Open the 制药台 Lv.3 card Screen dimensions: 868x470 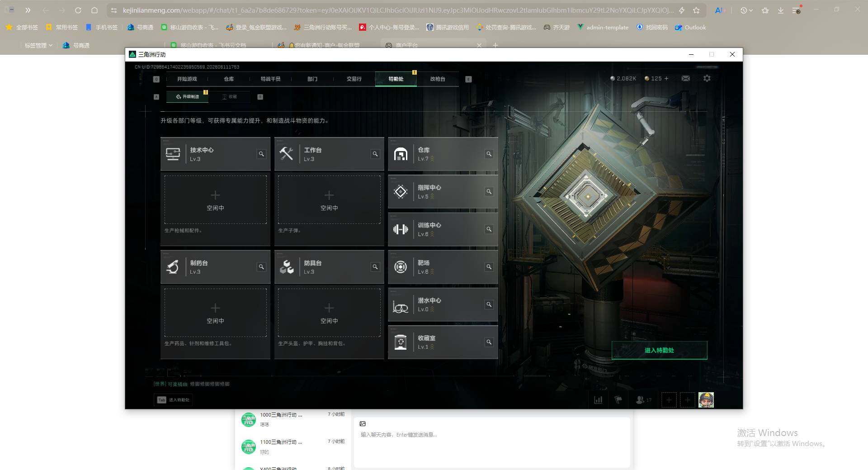tap(215, 267)
